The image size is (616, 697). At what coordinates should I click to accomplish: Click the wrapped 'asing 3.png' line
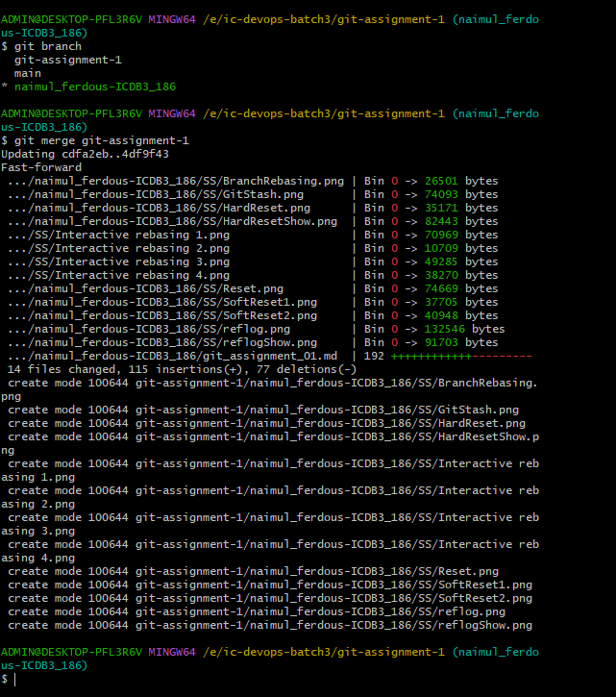pos(37,532)
